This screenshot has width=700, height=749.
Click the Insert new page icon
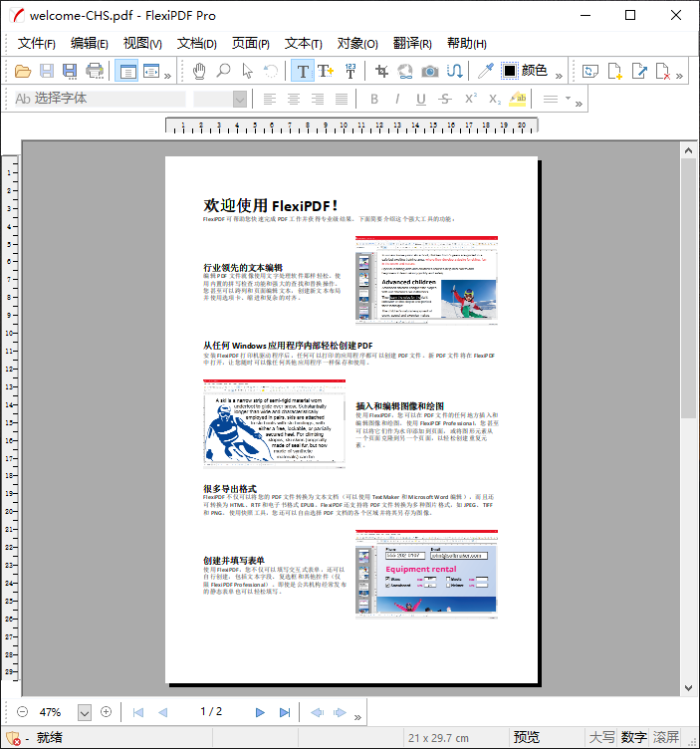(x=615, y=71)
